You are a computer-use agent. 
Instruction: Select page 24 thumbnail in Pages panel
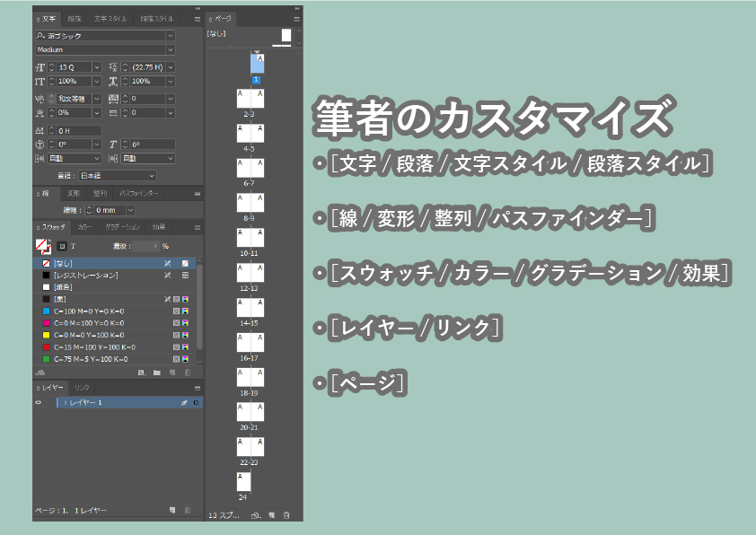point(243,481)
